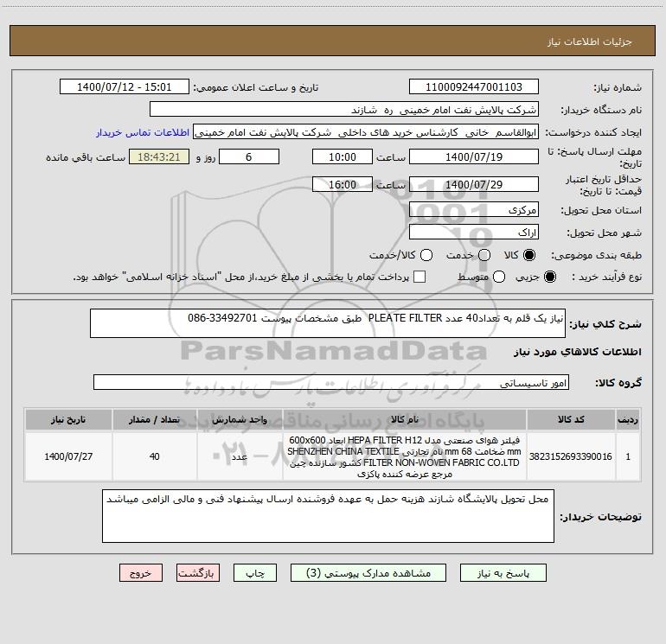Click the ایجاد کننده درخواست field
Viewport: 666px width, 644px height.
coord(366,132)
